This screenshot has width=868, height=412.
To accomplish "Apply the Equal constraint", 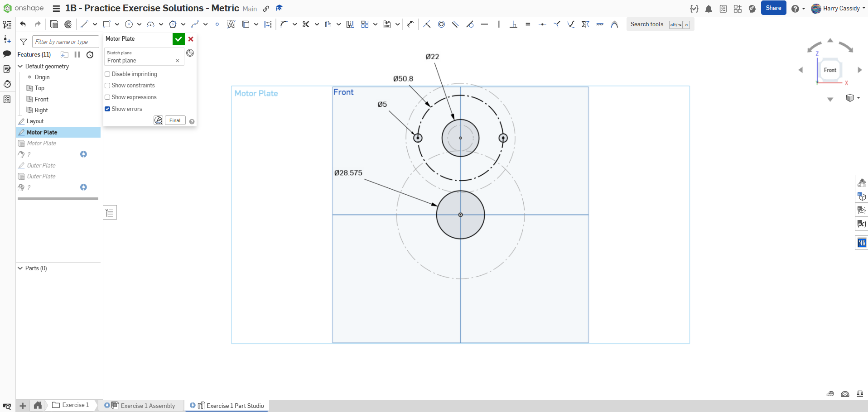I will pos(528,24).
